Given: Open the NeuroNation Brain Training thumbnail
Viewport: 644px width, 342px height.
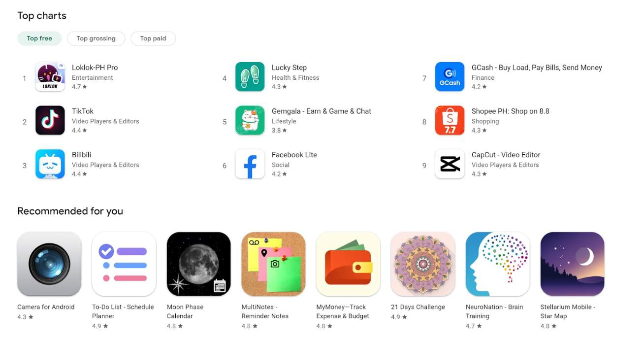Looking at the screenshot, I should point(498,264).
